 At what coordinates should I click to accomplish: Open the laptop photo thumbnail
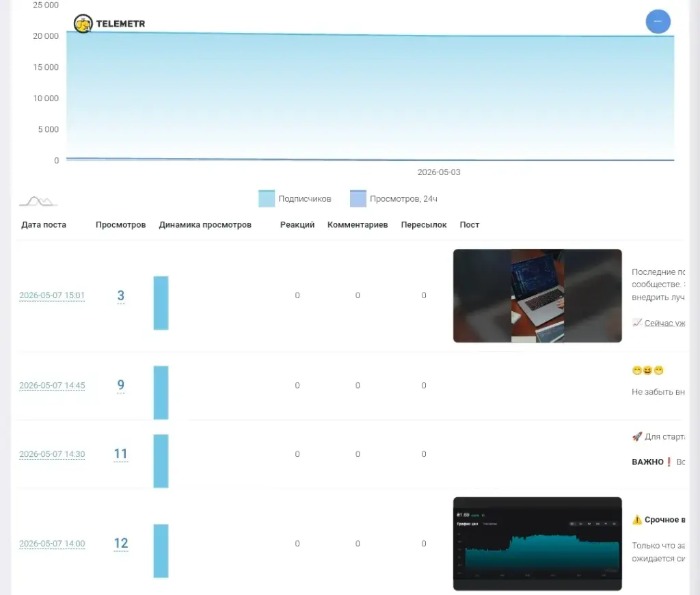click(537, 295)
